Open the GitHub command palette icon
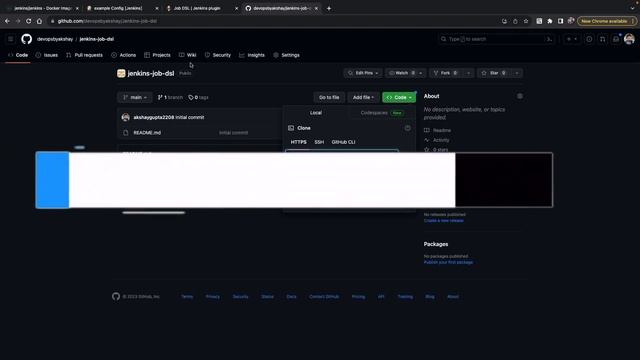Screen dimensions: 640x360 point(549,39)
